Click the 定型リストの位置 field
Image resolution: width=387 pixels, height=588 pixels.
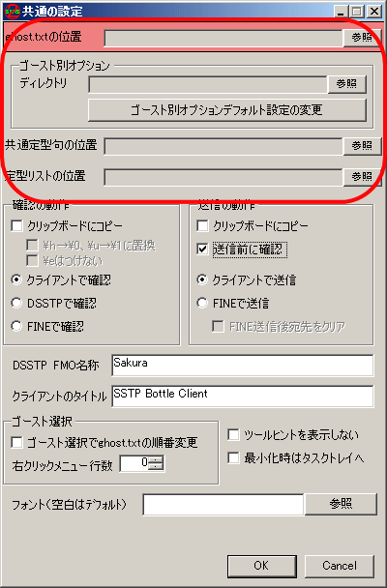click(223, 177)
